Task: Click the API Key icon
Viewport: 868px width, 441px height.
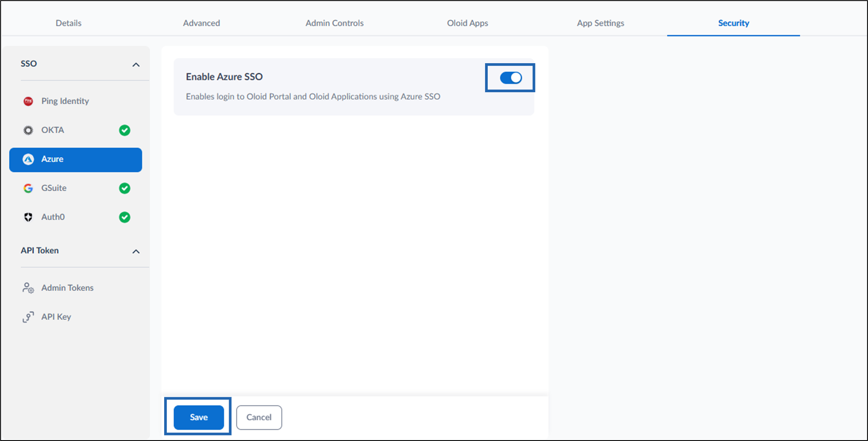Action: tap(28, 317)
